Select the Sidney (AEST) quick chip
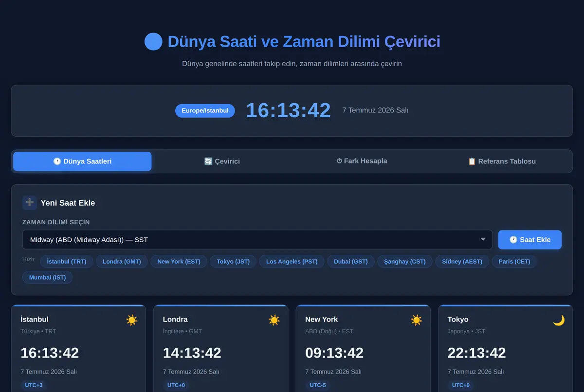This screenshot has height=392, width=584. pos(462,262)
